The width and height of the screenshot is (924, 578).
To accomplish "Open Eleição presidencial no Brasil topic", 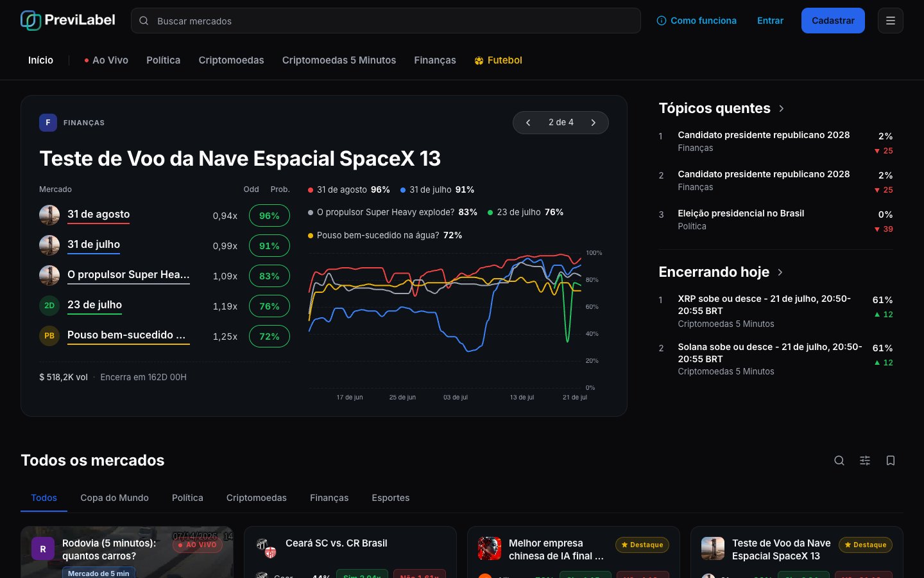I will [x=740, y=213].
